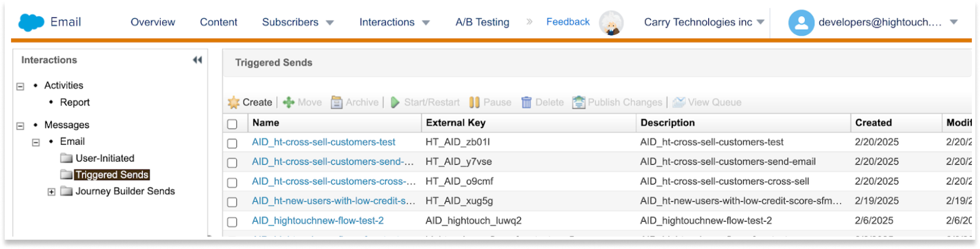980x249 pixels.
Task: Click the Start/Restart play icon
Action: coord(395,103)
